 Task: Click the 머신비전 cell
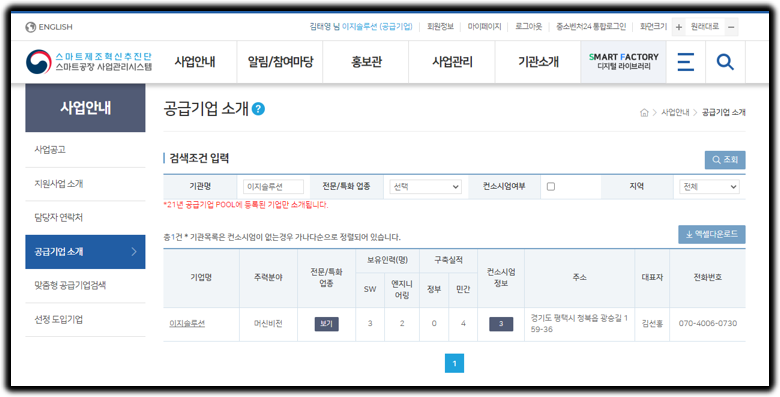click(268, 324)
